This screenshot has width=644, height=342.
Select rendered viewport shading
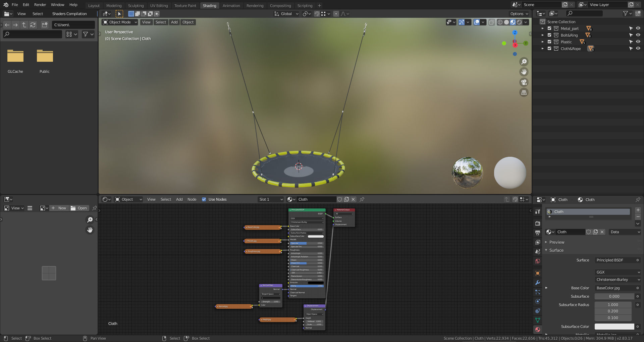(519, 22)
